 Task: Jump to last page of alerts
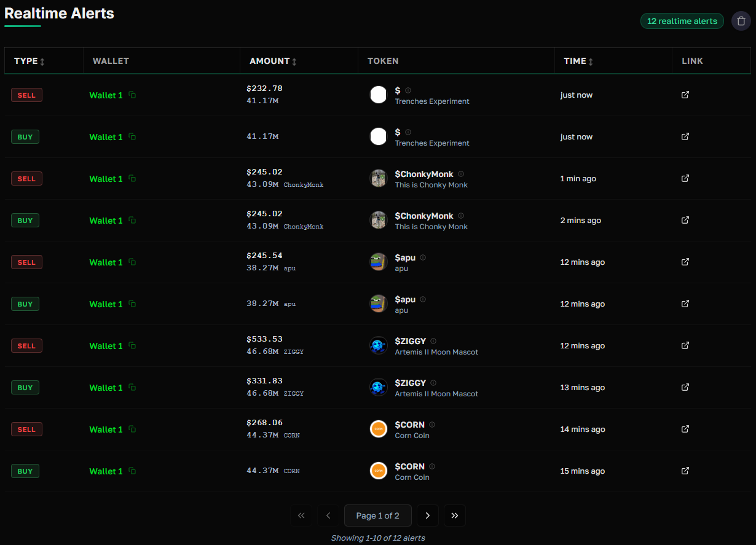click(x=455, y=516)
